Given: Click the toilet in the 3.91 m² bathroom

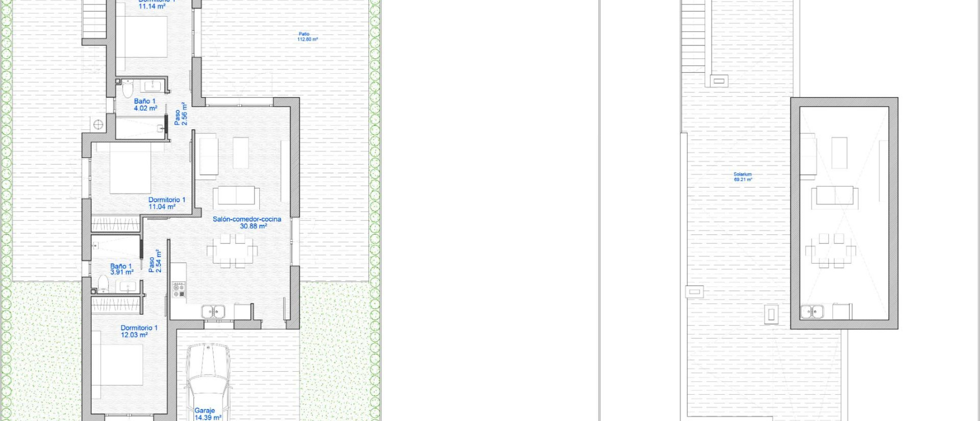Looking at the screenshot, I should pos(103,284).
